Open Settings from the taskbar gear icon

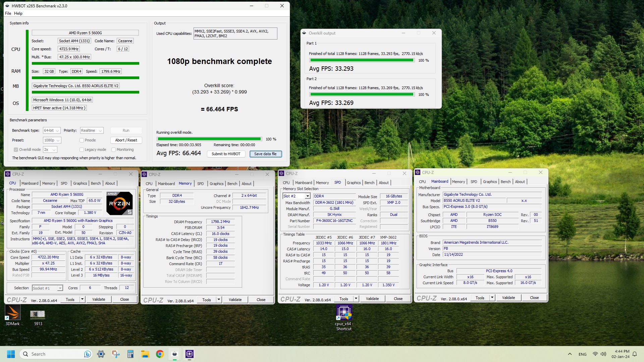coord(101,354)
